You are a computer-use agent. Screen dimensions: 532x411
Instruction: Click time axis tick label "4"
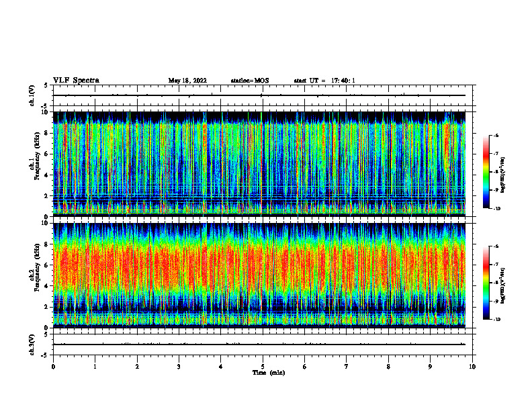pos(221,367)
